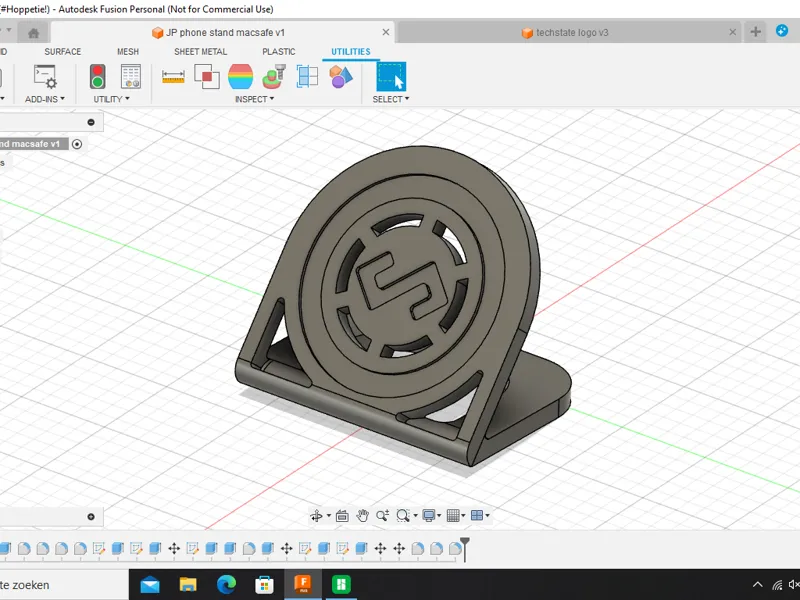The image size is (800, 600).
Task: Start the Section Analysis tool
Action: pos(307,77)
